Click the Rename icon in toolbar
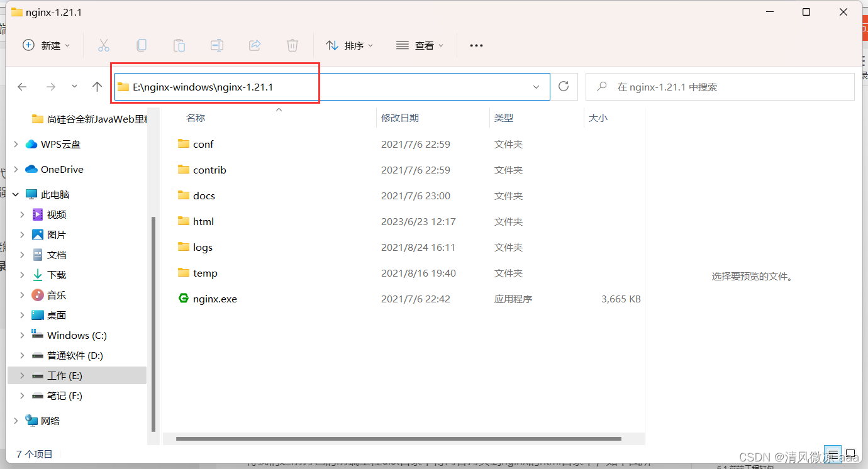This screenshot has height=469, width=868. [x=217, y=45]
